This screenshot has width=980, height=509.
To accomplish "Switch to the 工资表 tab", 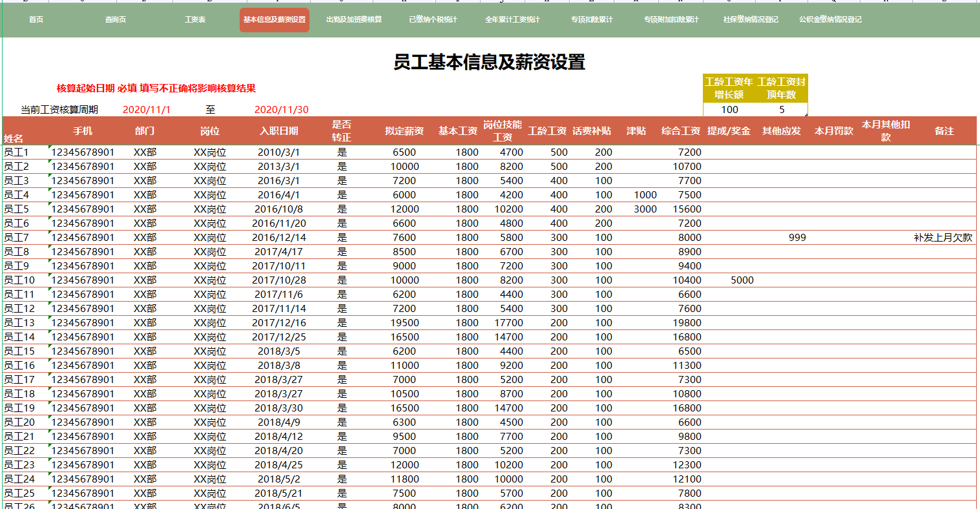I will pos(195,19).
